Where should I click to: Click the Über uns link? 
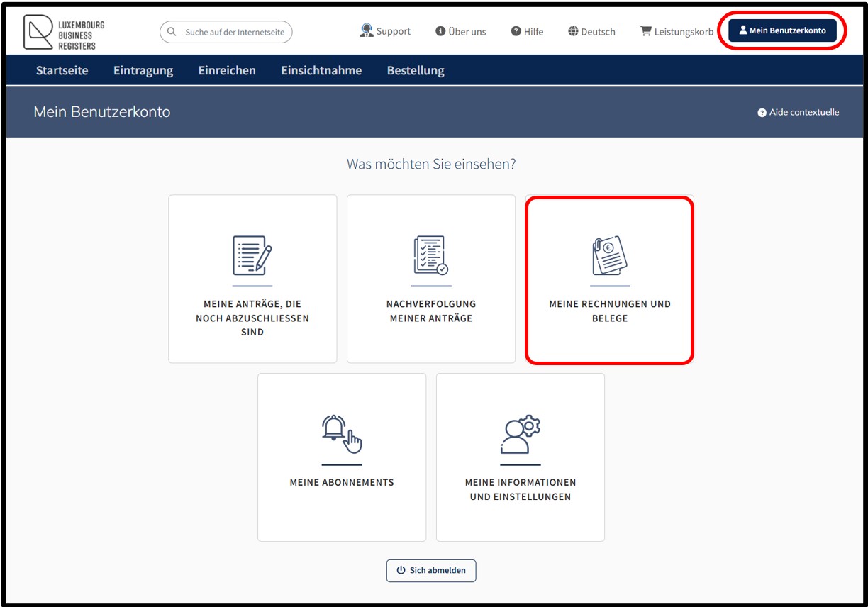(x=461, y=31)
